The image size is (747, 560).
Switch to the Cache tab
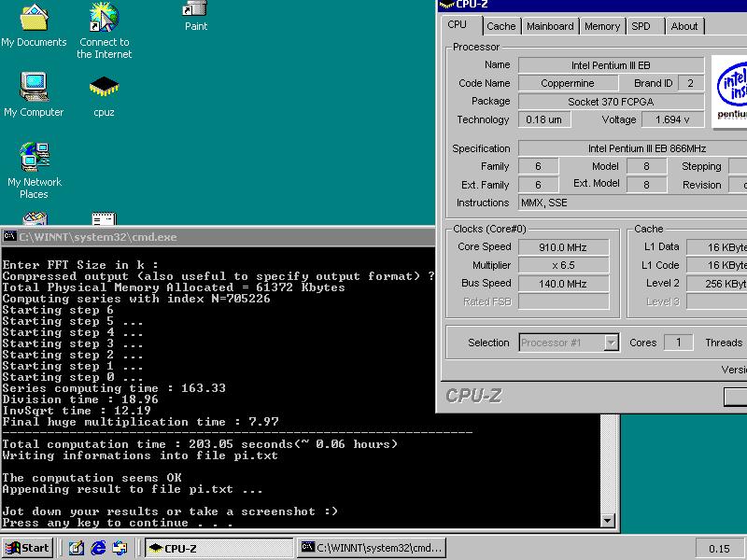click(x=501, y=27)
